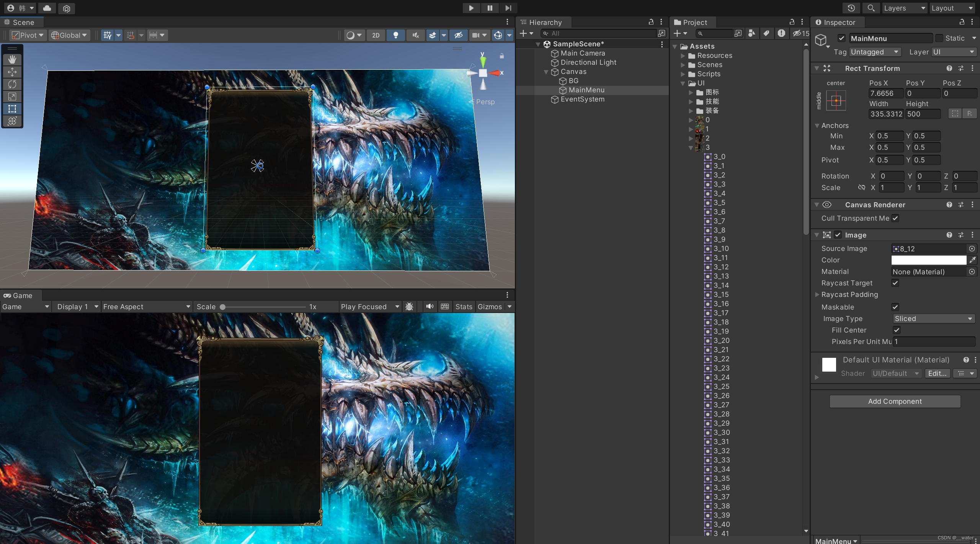Screen dimensions: 980x544
Task: Click the Step frame button
Action: 508,8
